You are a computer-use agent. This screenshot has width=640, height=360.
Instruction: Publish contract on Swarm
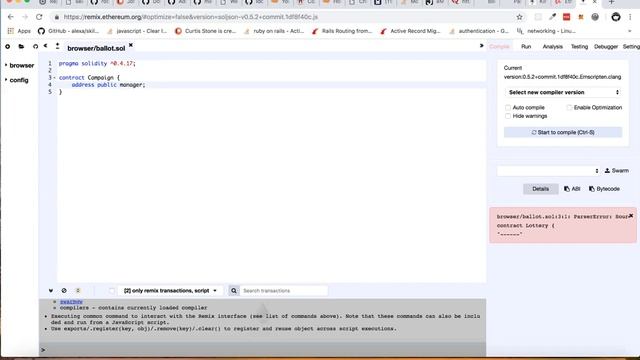tap(617, 171)
